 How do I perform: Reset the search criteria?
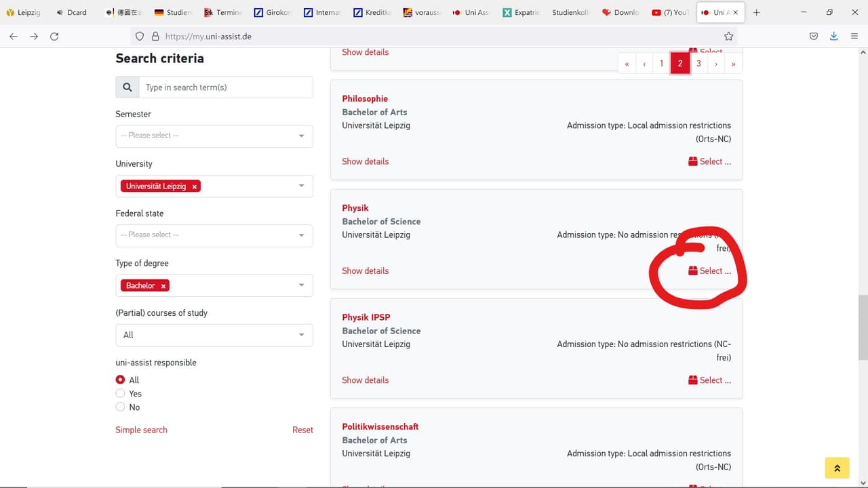tap(302, 430)
